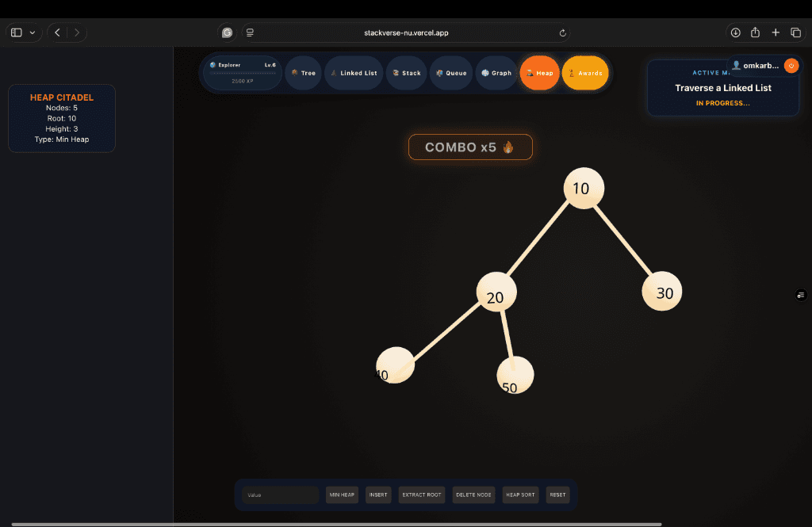Run the HEAP SORT button

(520, 495)
